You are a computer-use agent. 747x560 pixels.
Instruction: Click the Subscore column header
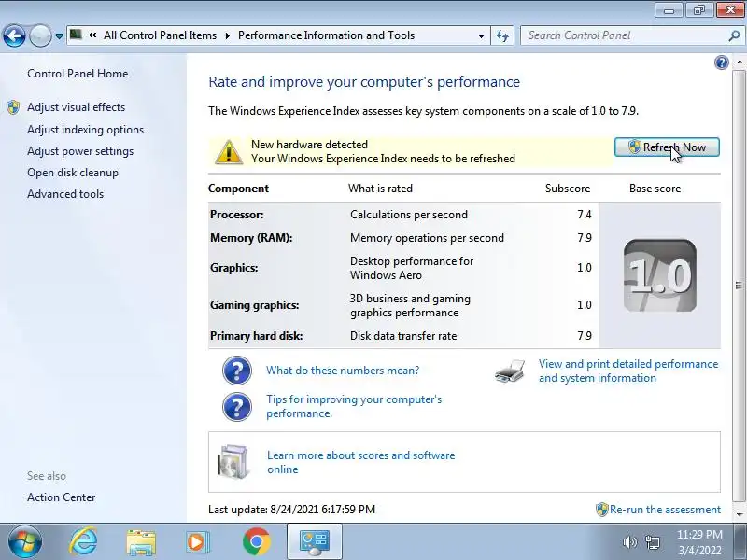(x=568, y=189)
